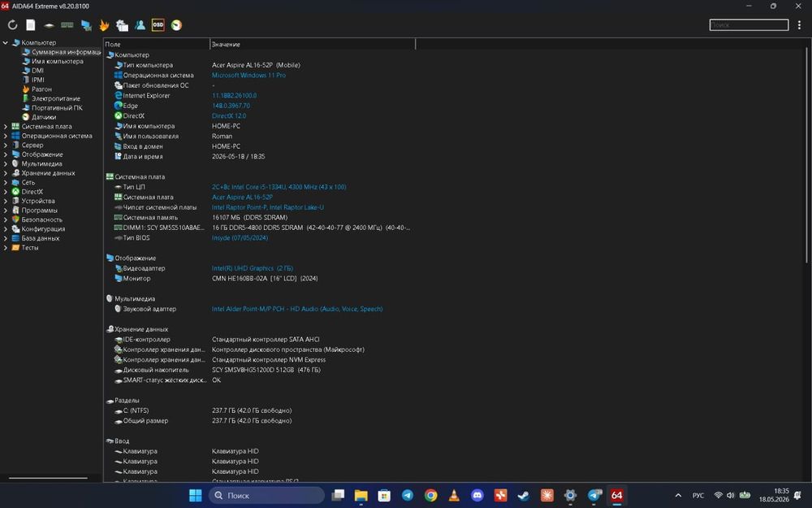Expand the Сеть tree node
Viewport: 812px width, 508px height.
pyautogui.click(x=5, y=182)
